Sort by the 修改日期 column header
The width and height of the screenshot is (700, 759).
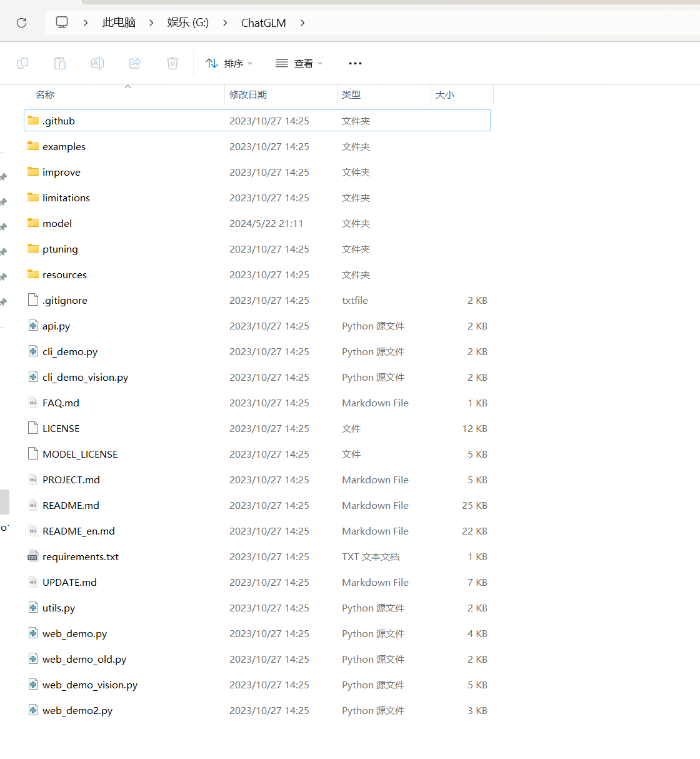[248, 94]
